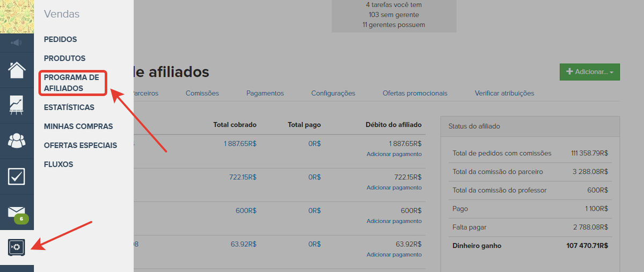Select Pedidos in the Vendas menu
Image resolution: width=644 pixels, height=272 pixels.
pyautogui.click(x=60, y=39)
